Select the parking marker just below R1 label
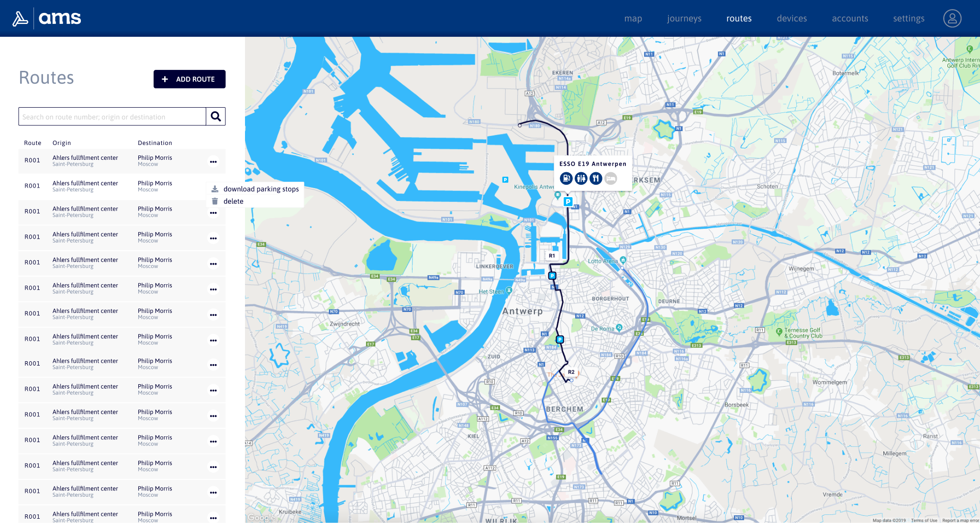This screenshot has height=523, width=980. (552, 276)
